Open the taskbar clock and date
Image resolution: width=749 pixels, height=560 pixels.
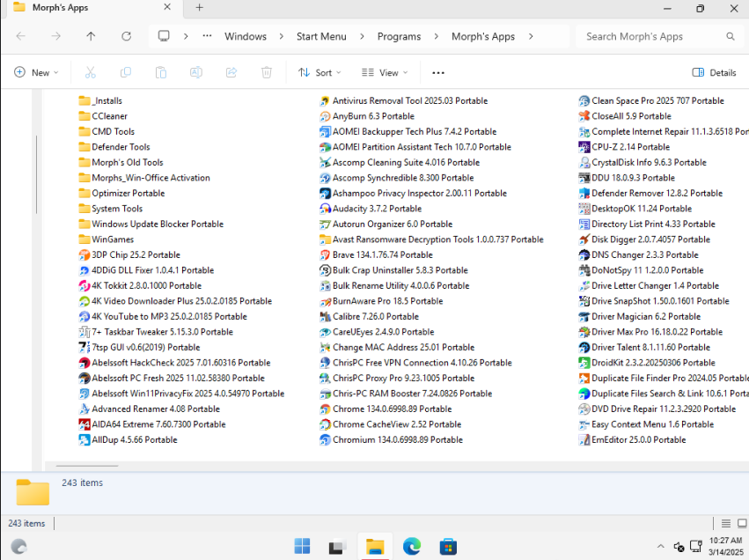(x=725, y=546)
